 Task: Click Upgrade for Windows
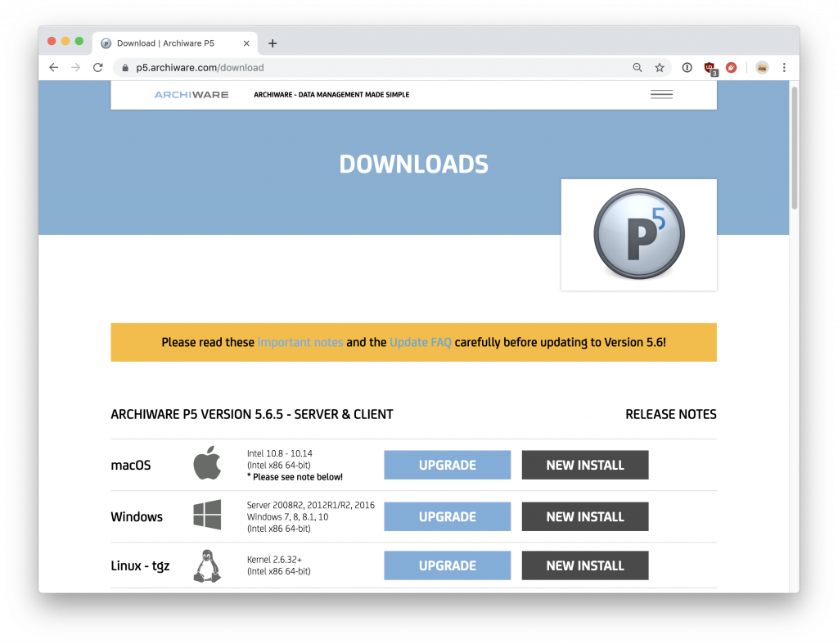coord(448,516)
